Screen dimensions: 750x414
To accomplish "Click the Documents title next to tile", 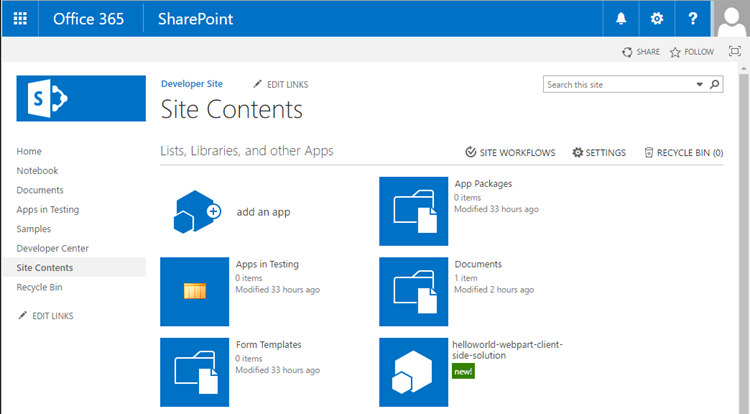I will click(478, 264).
